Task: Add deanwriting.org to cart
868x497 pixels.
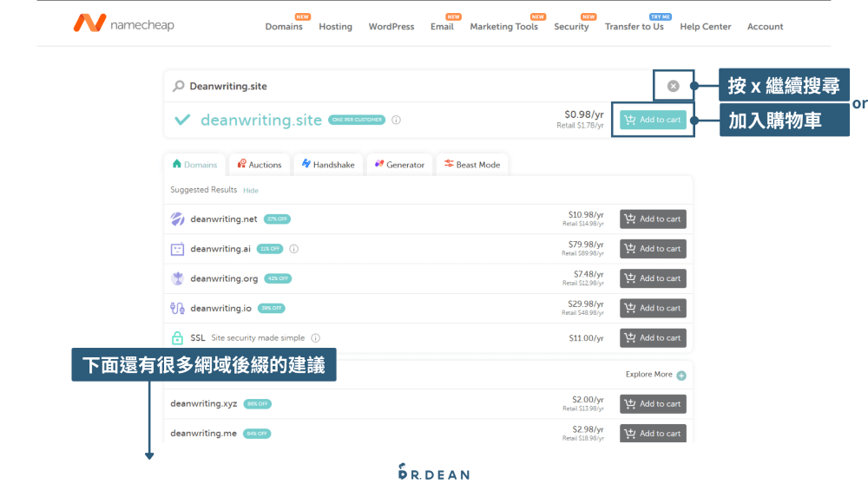Action: coord(654,278)
